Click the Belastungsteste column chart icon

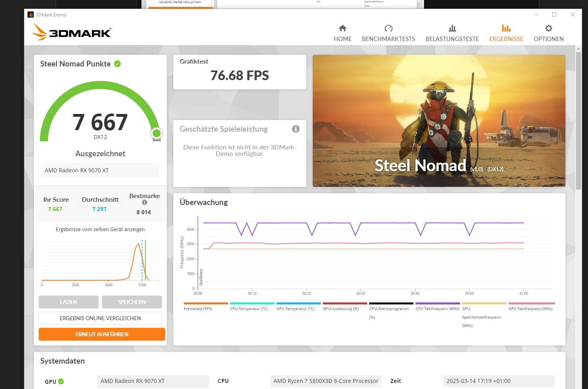pyautogui.click(x=452, y=28)
